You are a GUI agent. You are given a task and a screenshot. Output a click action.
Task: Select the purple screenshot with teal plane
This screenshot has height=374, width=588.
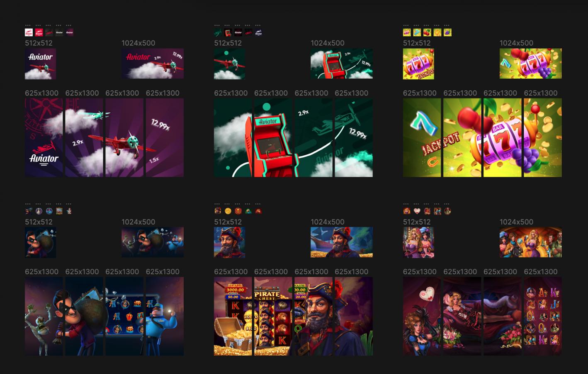[x=84, y=138]
